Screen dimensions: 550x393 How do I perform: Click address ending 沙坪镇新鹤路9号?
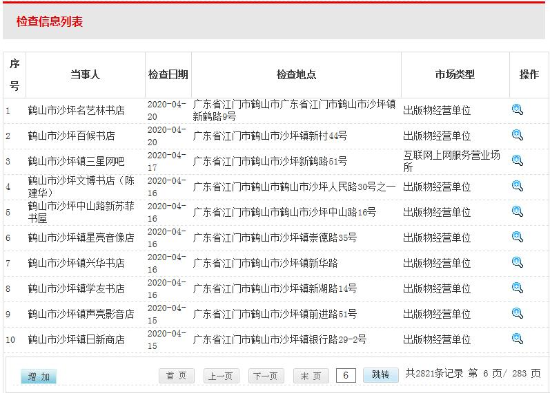coord(294,110)
